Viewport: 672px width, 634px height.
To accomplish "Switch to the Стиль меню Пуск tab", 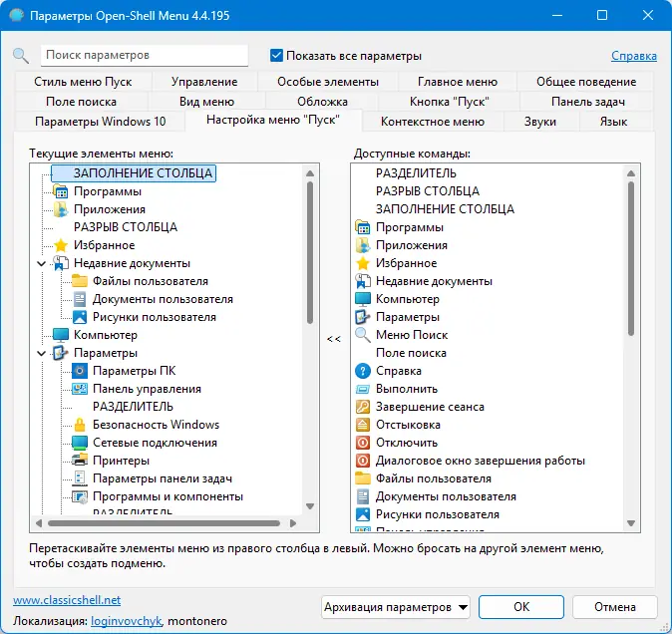I will [83, 82].
